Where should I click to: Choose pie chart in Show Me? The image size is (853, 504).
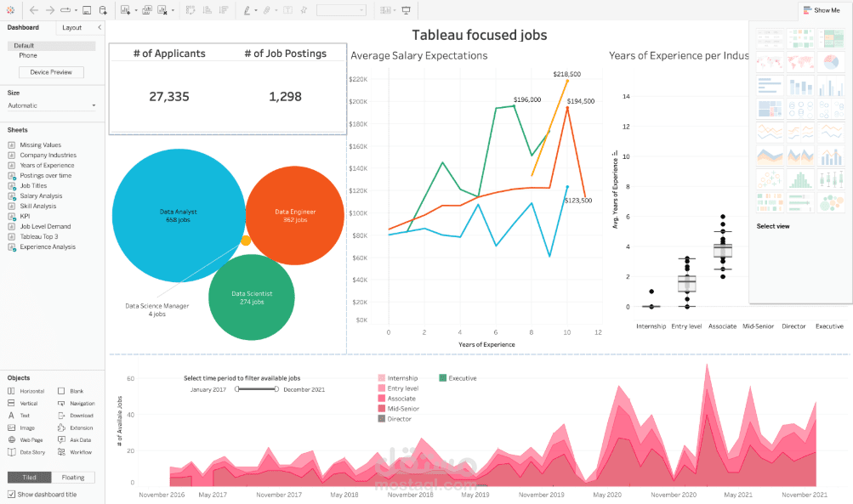click(x=831, y=62)
